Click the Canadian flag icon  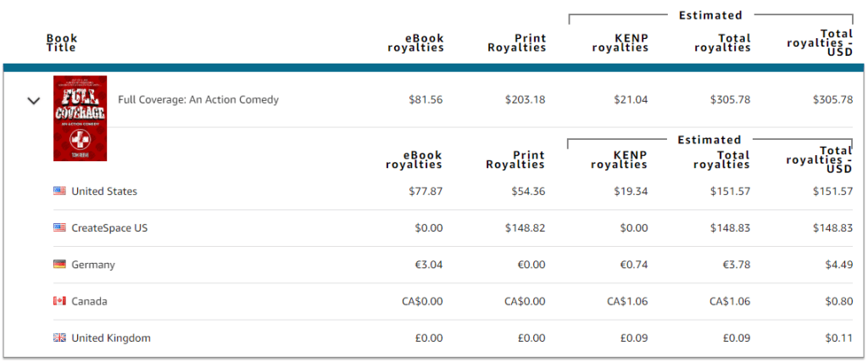(59, 301)
